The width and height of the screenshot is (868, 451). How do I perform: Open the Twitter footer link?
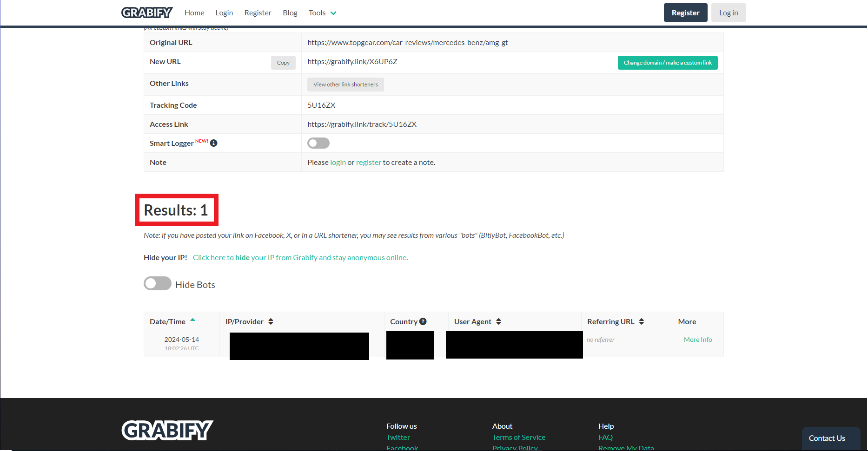pos(398,437)
